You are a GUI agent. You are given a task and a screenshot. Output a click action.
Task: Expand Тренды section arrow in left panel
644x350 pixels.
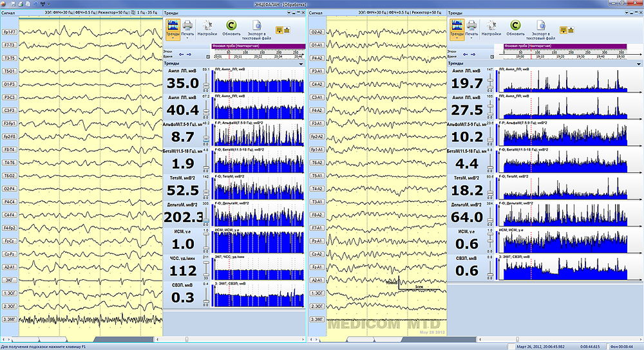click(x=301, y=64)
